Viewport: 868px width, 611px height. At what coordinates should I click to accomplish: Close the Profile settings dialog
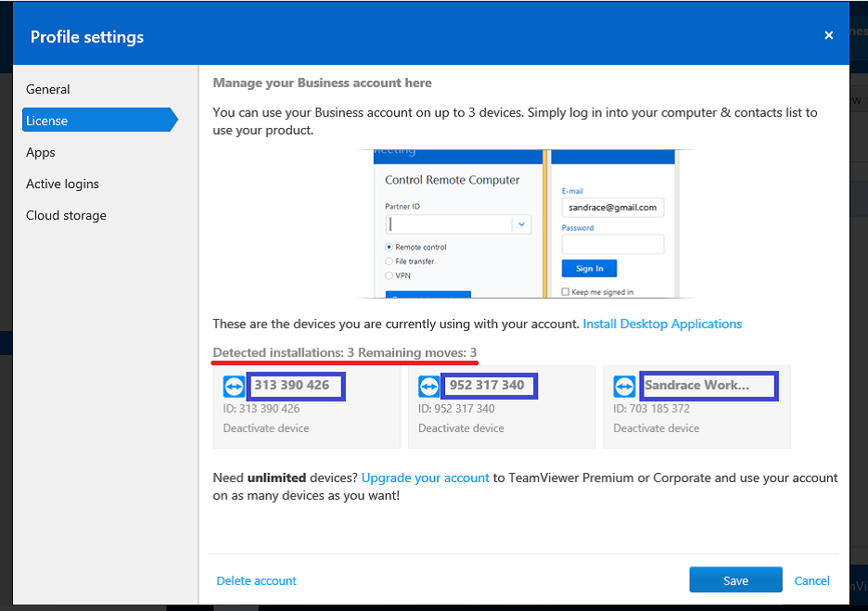829,35
